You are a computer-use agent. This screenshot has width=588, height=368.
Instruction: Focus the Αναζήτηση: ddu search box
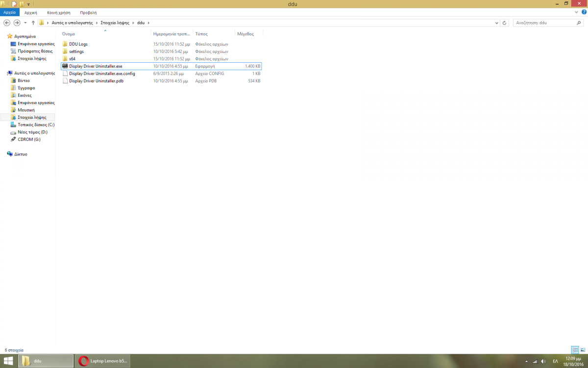(x=544, y=23)
